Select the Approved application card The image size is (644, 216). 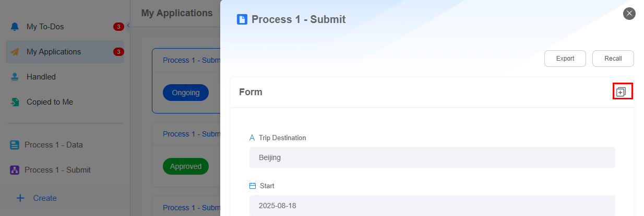tap(186, 154)
